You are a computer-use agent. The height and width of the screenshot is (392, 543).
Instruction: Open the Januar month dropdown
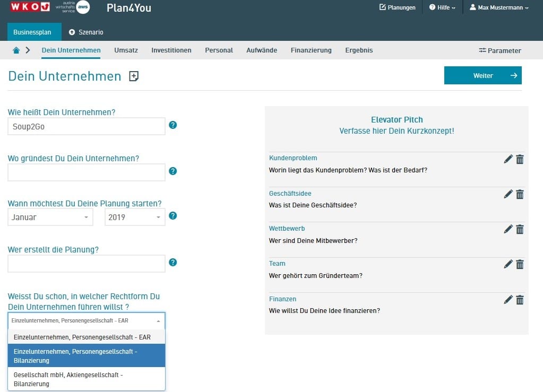pos(50,217)
